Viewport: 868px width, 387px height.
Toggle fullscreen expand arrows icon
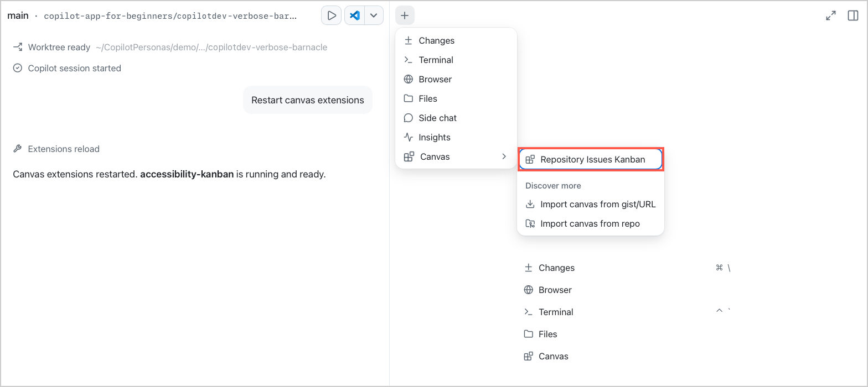831,15
